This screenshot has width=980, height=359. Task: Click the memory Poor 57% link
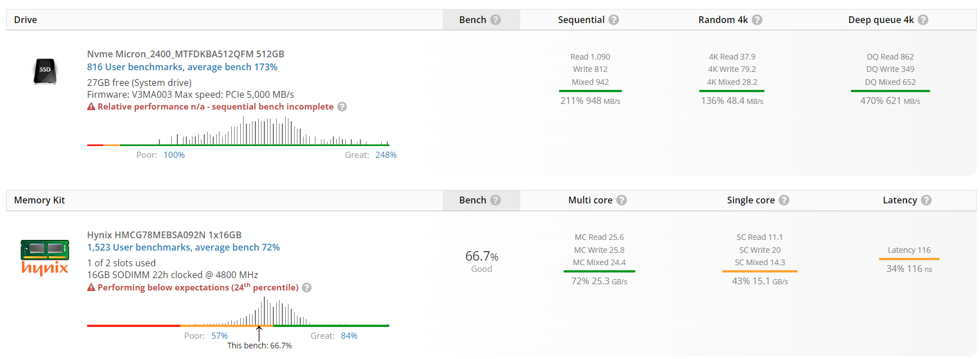click(219, 336)
